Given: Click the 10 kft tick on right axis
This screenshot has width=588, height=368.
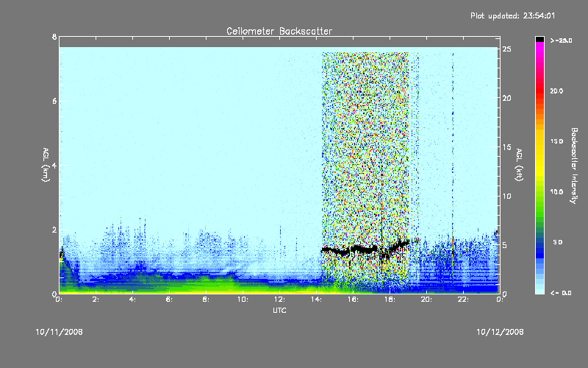Looking at the screenshot, I should coord(506,196).
